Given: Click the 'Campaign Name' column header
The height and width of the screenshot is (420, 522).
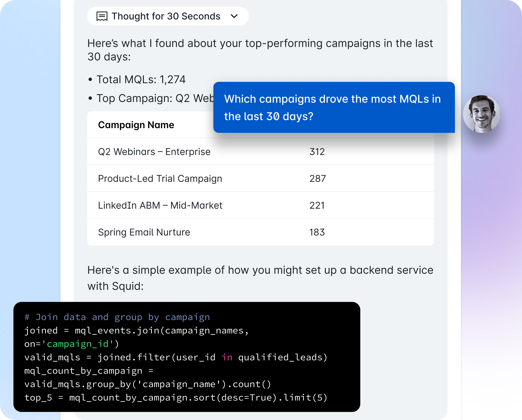Looking at the screenshot, I should click(x=136, y=125).
